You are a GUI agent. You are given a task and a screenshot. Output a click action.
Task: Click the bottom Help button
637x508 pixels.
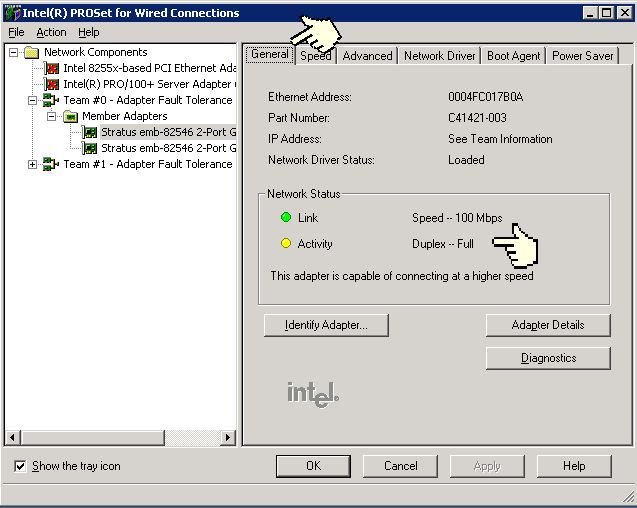coord(574,466)
